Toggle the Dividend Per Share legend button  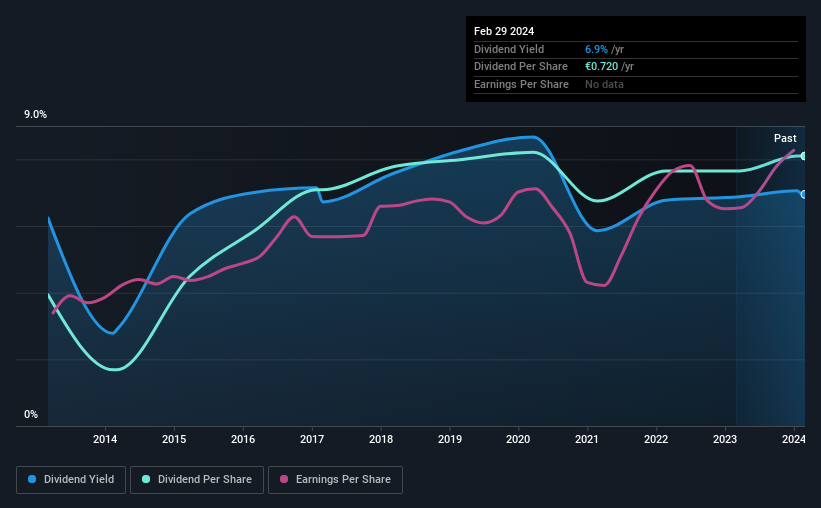tap(197, 480)
